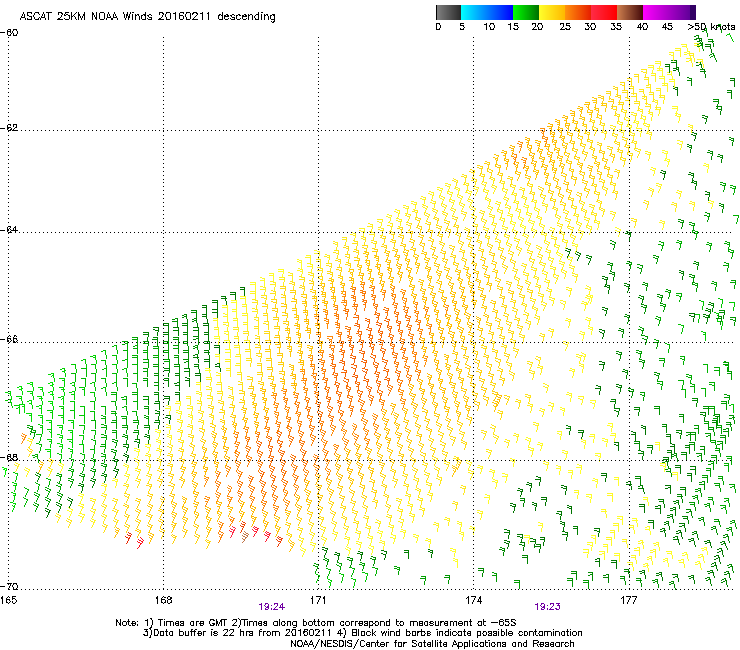740x650 pixels.
Task: Click the cyan-blue 5–15 knots legend segment
Action: [487, 12]
